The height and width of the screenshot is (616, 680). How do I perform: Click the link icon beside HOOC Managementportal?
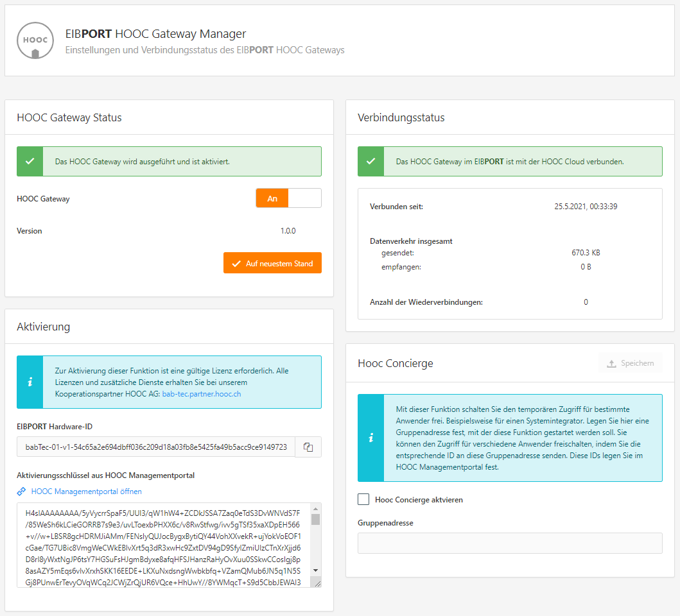(x=22, y=492)
